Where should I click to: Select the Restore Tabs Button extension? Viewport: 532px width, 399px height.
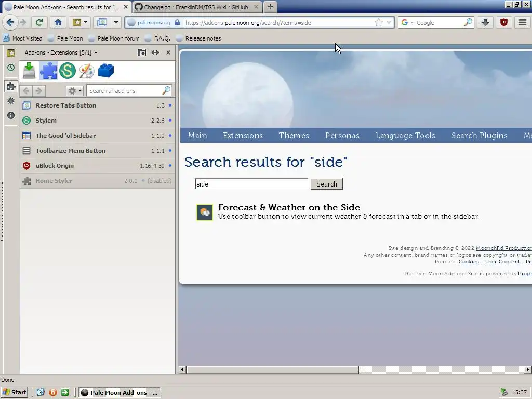(97, 105)
